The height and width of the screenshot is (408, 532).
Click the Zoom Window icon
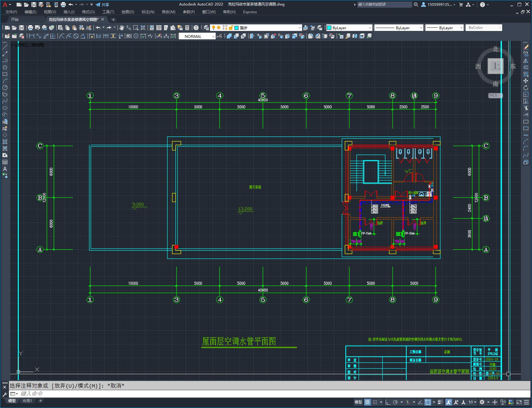[x=136, y=28]
